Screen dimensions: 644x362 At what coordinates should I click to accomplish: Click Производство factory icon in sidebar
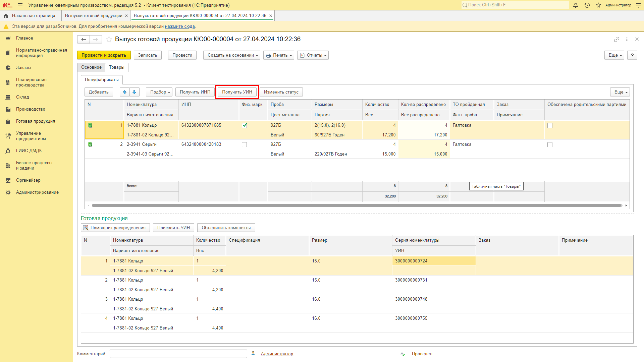click(x=8, y=109)
